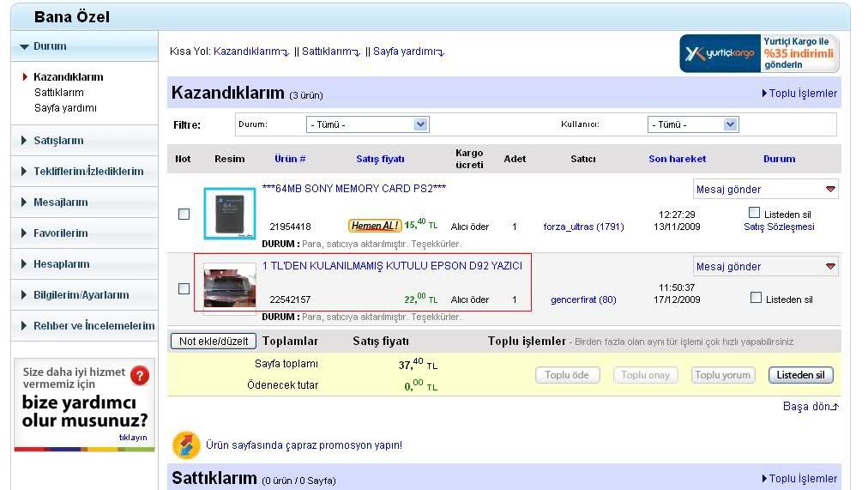Expand the Tekliflerim/İzlediklerim section
Viewport: 868px width, 490px height.
coord(85,172)
